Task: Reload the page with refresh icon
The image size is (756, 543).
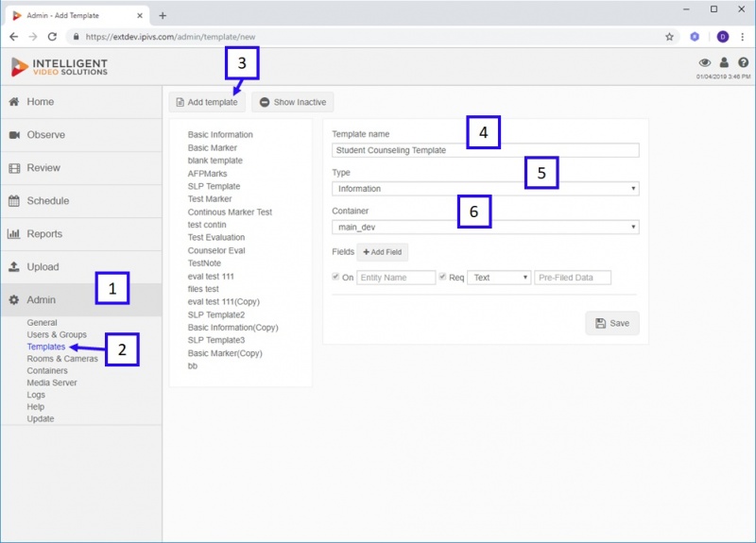Action: pyautogui.click(x=52, y=37)
